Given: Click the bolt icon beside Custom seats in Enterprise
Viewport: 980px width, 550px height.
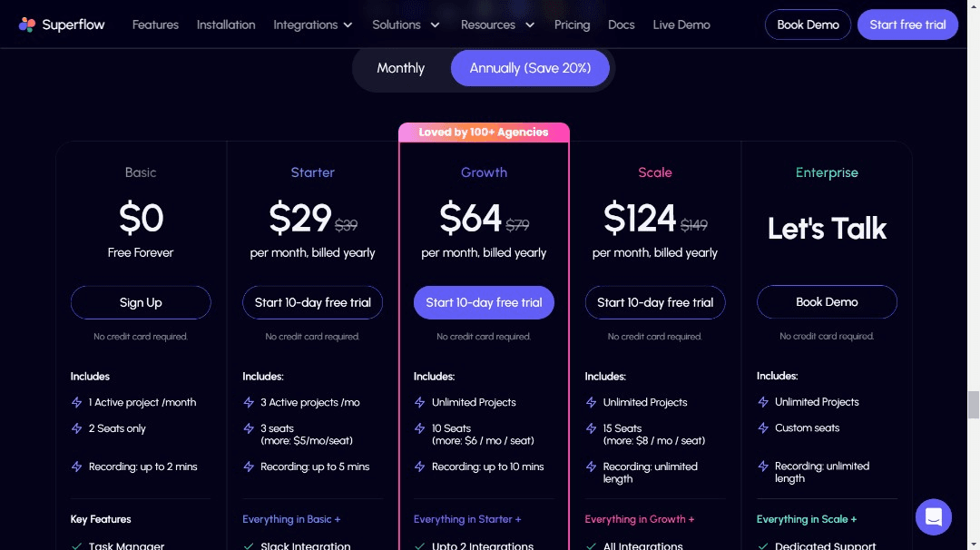Looking at the screenshot, I should [762, 427].
